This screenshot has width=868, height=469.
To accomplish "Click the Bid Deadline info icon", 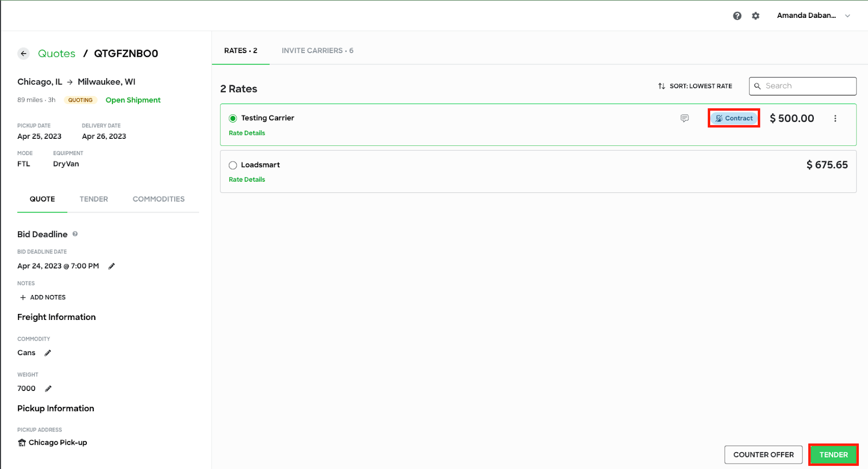I will (x=75, y=234).
